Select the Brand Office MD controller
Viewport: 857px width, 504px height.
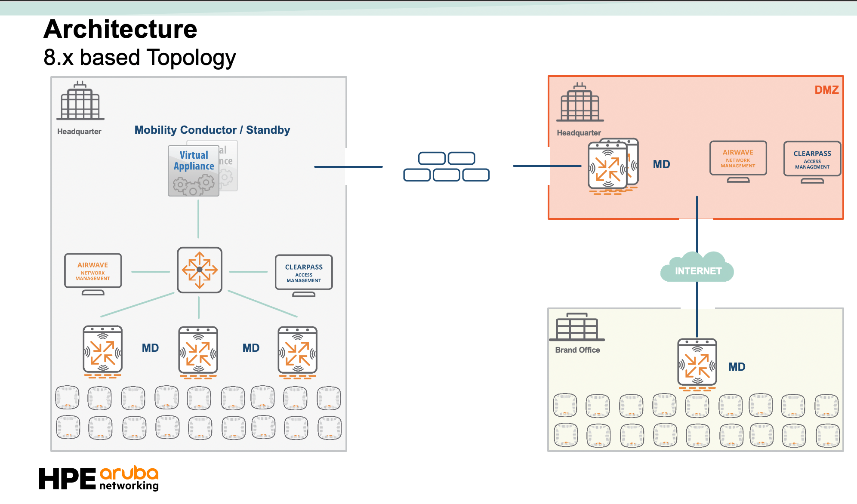point(697,364)
